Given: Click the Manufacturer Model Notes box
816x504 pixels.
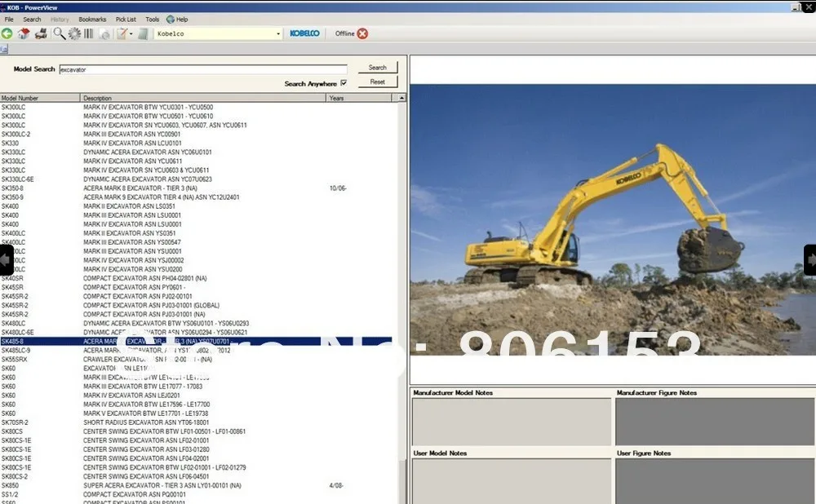Looking at the screenshot, I should pos(512,422).
